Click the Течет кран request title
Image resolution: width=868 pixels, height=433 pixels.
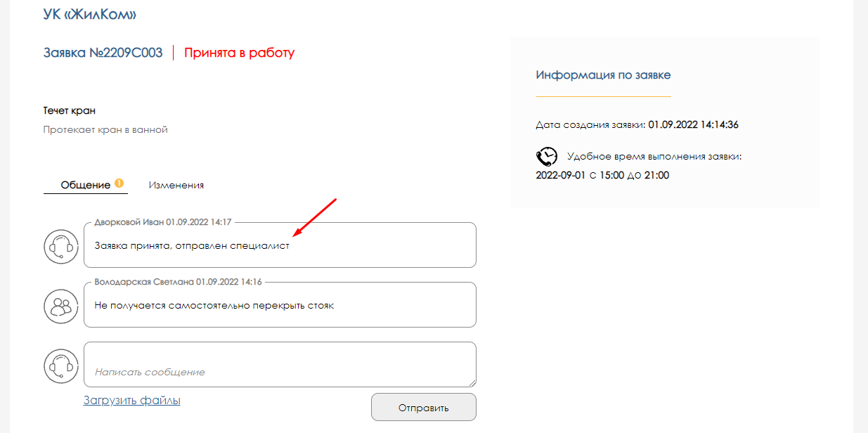(x=70, y=110)
